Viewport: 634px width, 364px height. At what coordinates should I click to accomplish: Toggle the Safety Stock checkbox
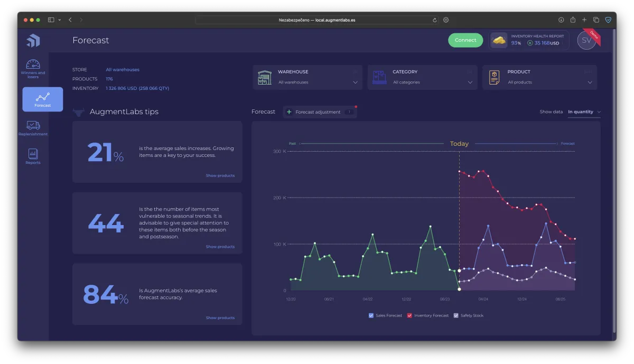coord(456,315)
